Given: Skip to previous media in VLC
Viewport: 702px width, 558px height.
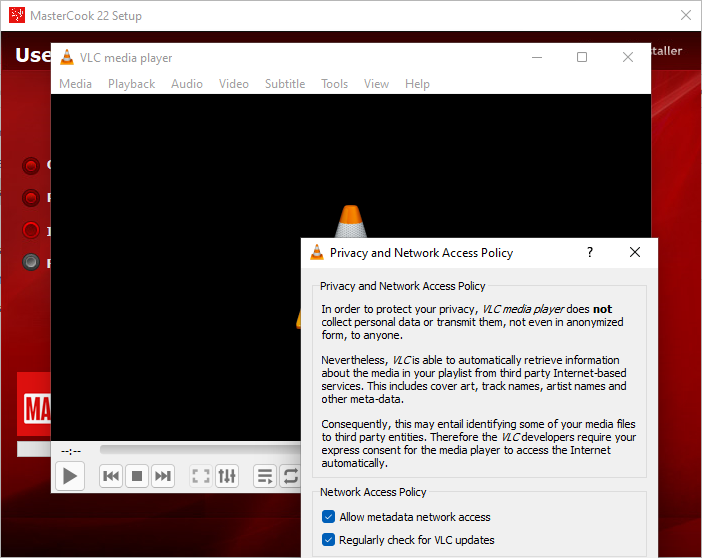Looking at the screenshot, I should [111, 476].
